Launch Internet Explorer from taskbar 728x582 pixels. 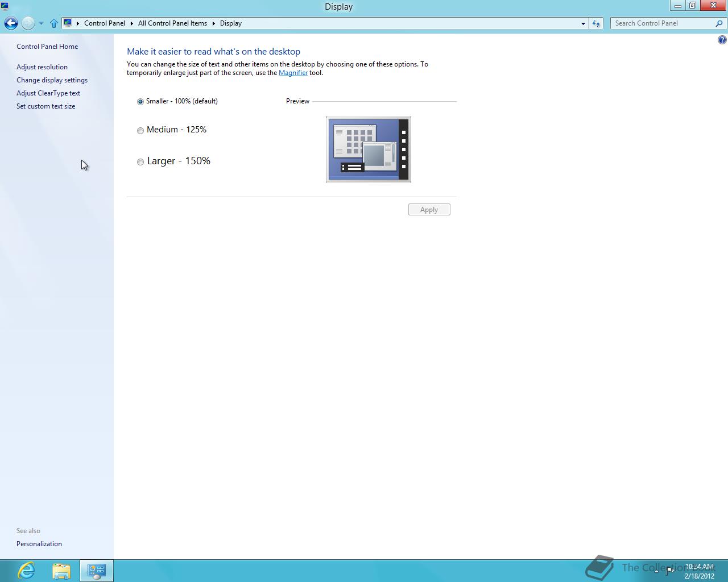[x=26, y=570]
